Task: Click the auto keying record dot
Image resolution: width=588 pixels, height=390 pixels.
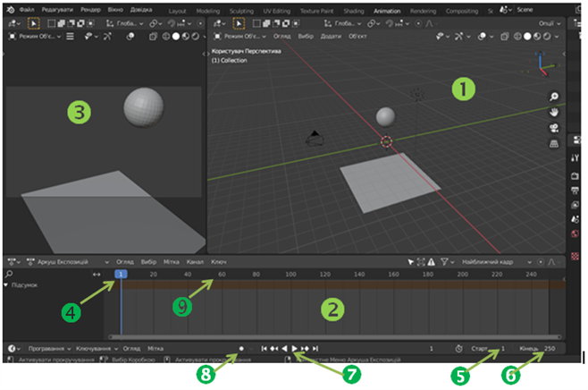Action: coord(240,348)
